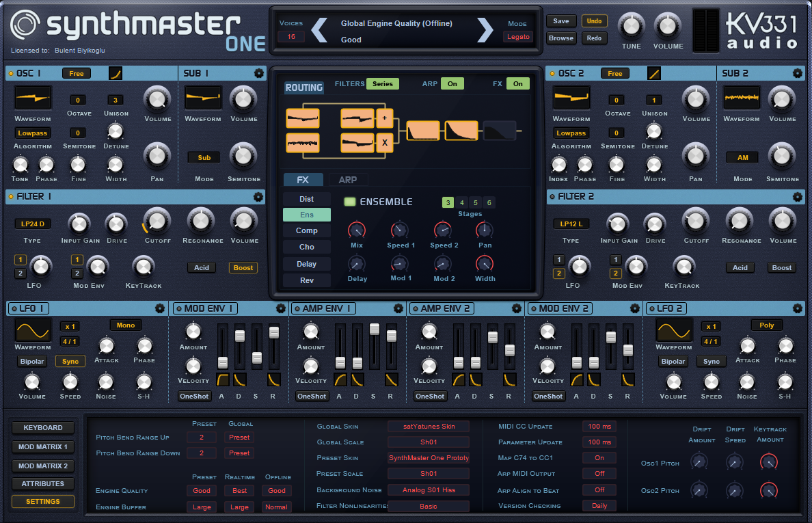
Task: Select the Delay effect tab
Action: [x=306, y=263]
